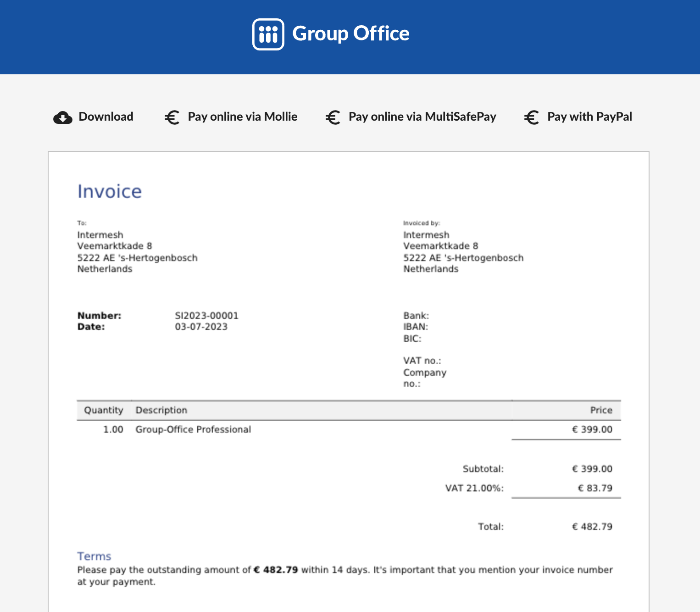Image resolution: width=700 pixels, height=612 pixels.
Task: Click the euro icon beside MultiSafePay payment
Action: click(333, 117)
